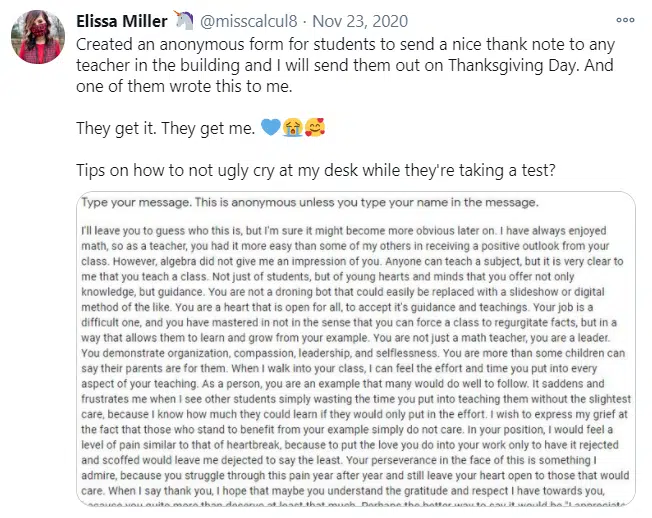Click the 'Tips on how to not ugly cry' line

click(316, 170)
